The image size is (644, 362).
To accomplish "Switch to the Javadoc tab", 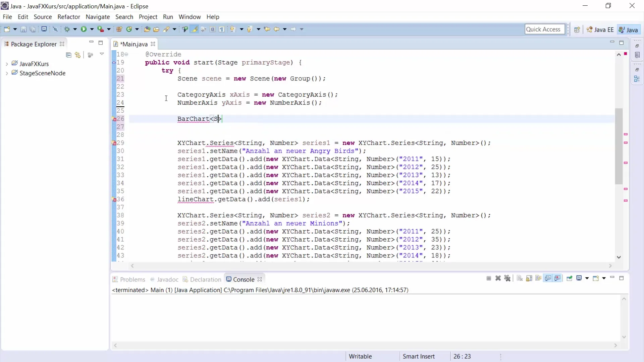I will [164, 279].
